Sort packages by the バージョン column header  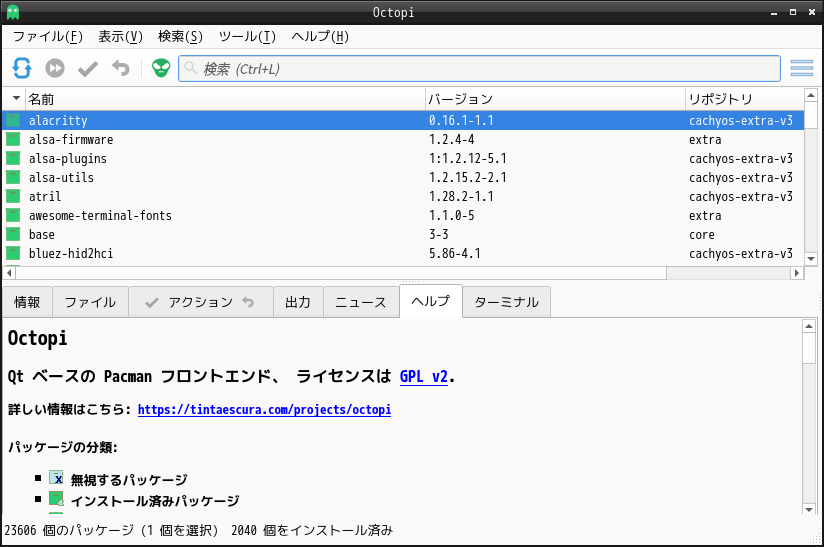click(555, 99)
